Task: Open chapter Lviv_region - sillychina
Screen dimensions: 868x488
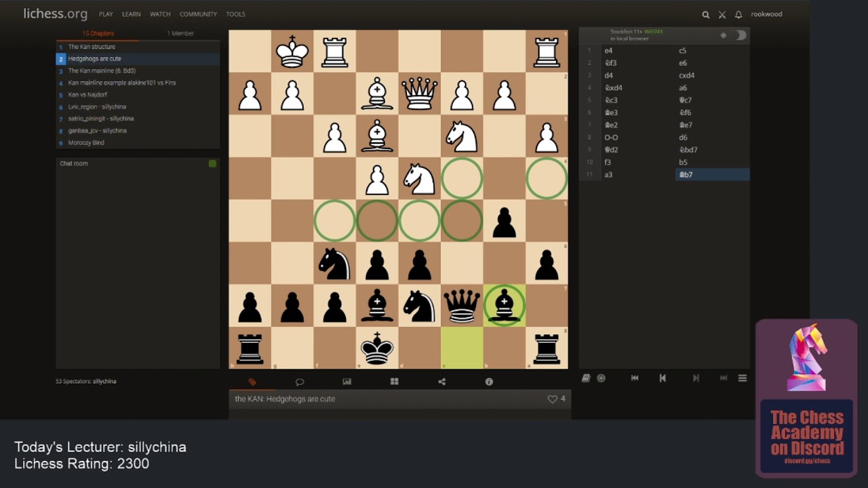Action: pyautogui.click(x=138, y=106)
